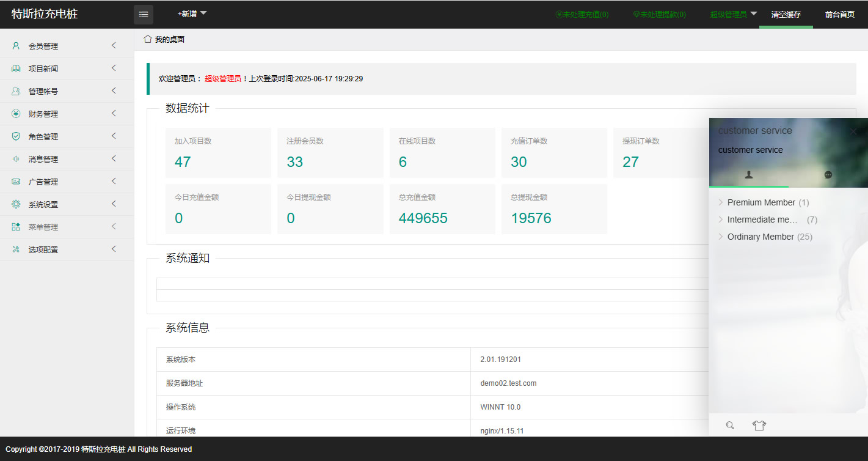Expand Intermediate member group
The width and height of the screenshot is (868, 461).
767,219
